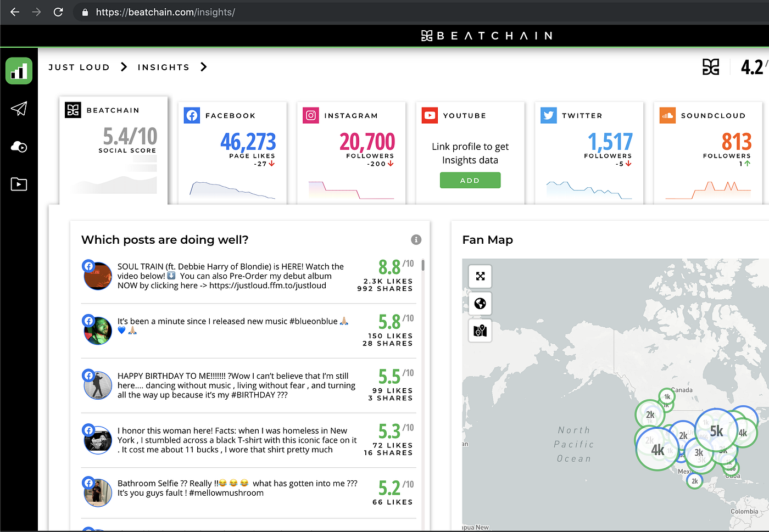Click the 5.3/10 post score
This screenshot has width=769, height=532.
coord(396,431)
